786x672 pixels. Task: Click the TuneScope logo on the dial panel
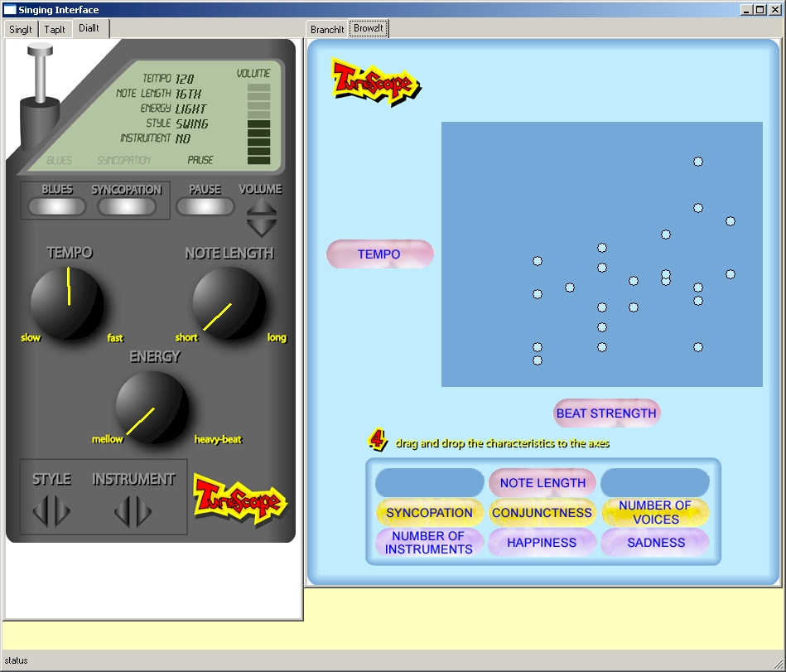point(239,500)
